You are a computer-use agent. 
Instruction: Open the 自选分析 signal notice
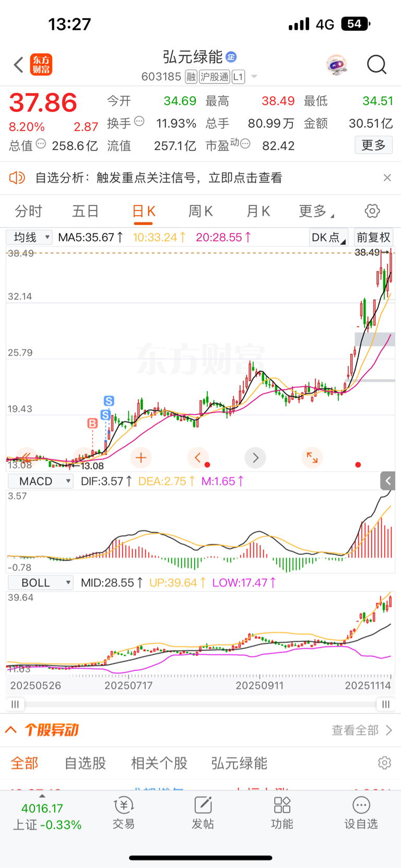[159, 178]
